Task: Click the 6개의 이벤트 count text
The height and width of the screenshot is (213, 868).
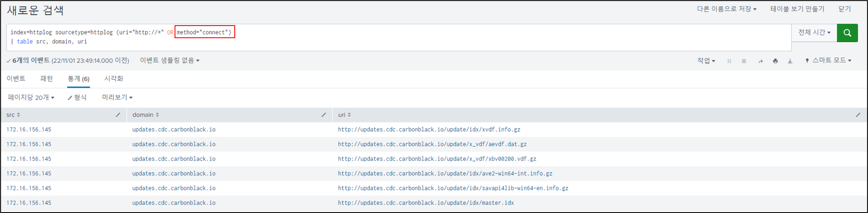Action: tap(31, 60)
